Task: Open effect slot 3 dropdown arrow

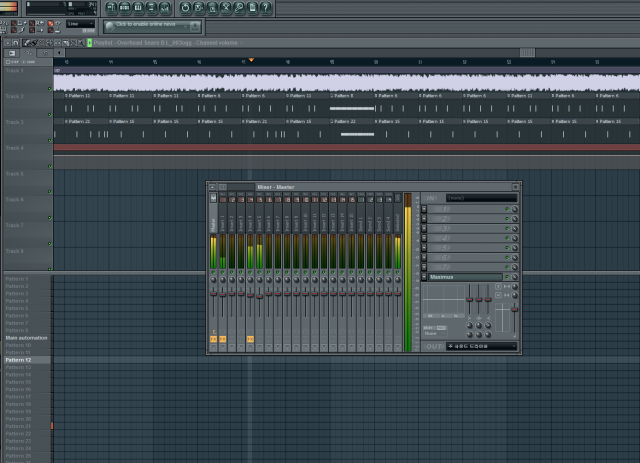Action: coord(424,229)
